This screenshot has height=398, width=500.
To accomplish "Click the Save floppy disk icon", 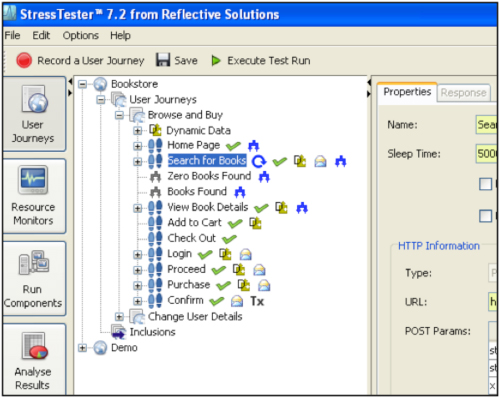I will click(x=163, y=60).
